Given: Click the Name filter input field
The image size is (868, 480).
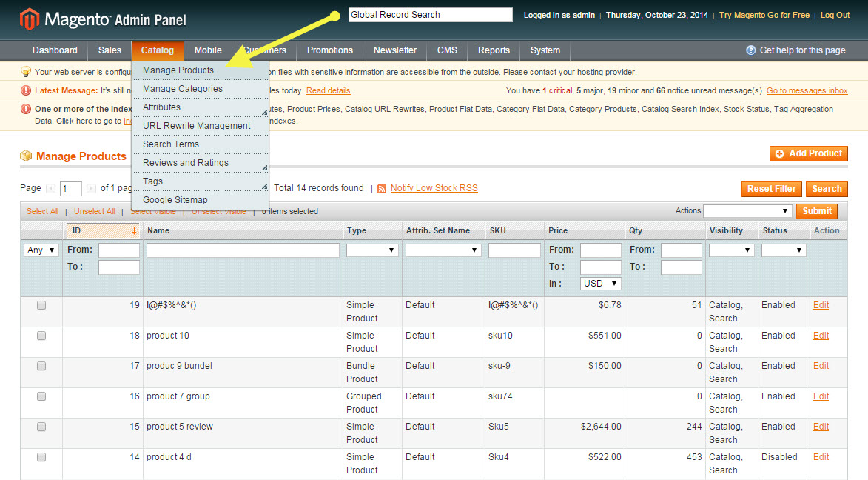Looking at the screenshot, I should (243, 250).
